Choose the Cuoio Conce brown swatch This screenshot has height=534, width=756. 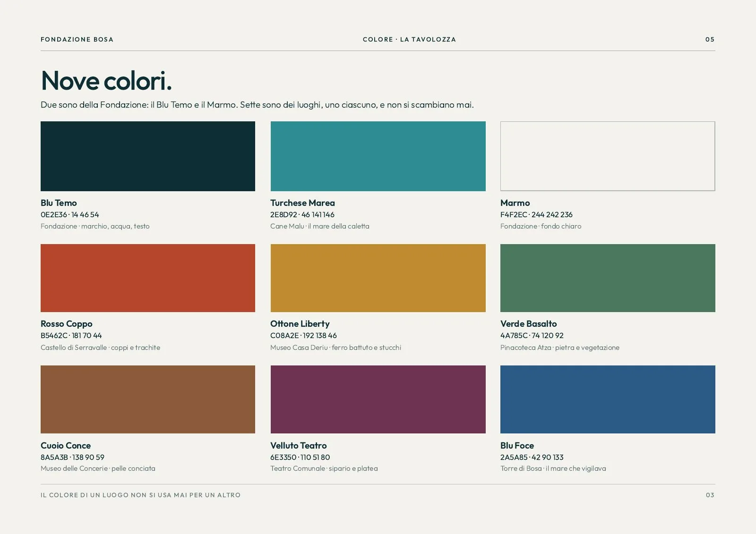tap(148, 399)
